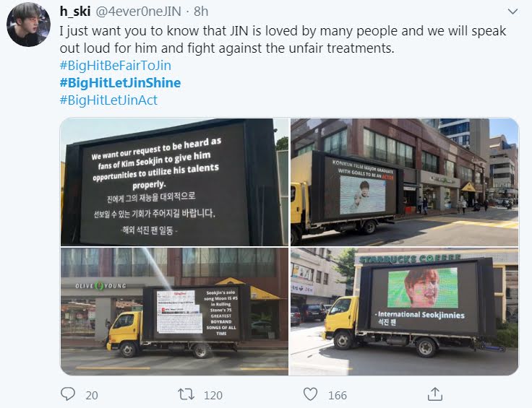
Task: View the Olive Young truck photo
Action: coord(174,311)
